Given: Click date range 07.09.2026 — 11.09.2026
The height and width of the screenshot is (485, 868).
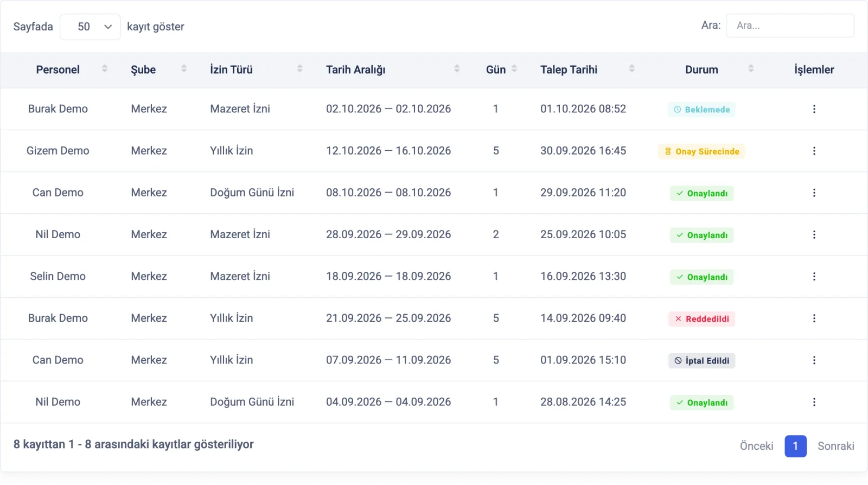Looking at the screenshot, I should tap(388, 360).
